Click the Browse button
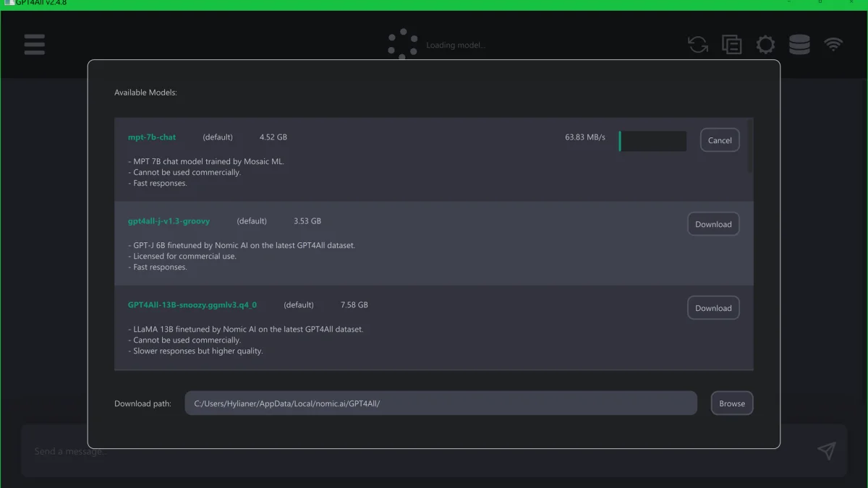 [x=732, y=403]
